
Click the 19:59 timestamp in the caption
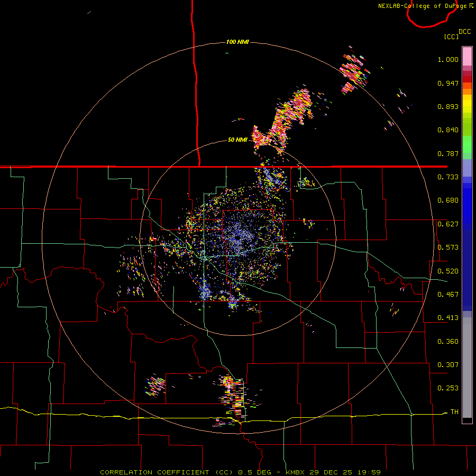[x=368, y=472]
